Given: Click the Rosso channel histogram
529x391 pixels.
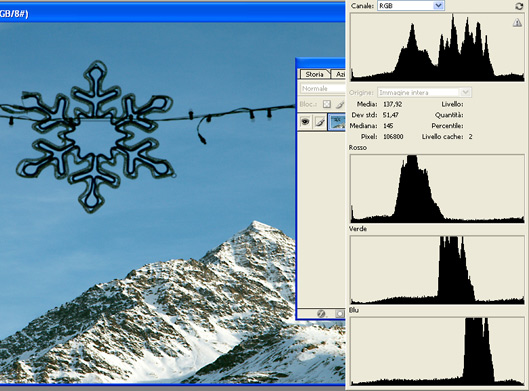Looking at the screenshot, I should pos(437,189).
